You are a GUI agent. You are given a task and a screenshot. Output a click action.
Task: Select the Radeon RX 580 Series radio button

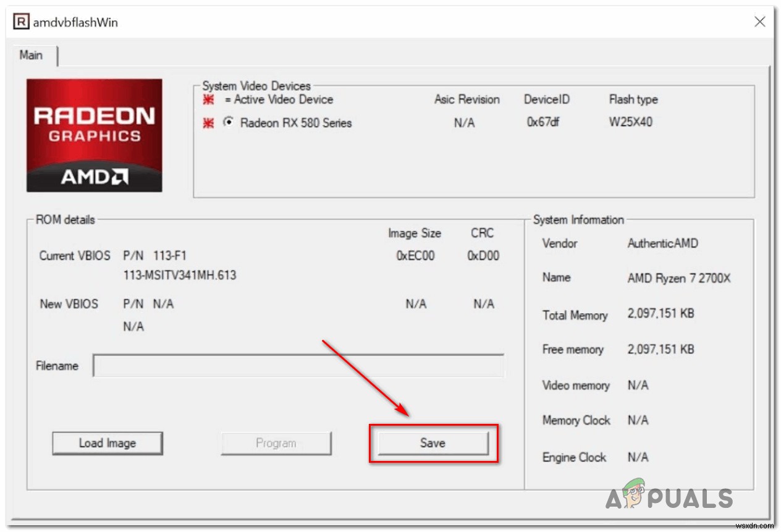228,123
